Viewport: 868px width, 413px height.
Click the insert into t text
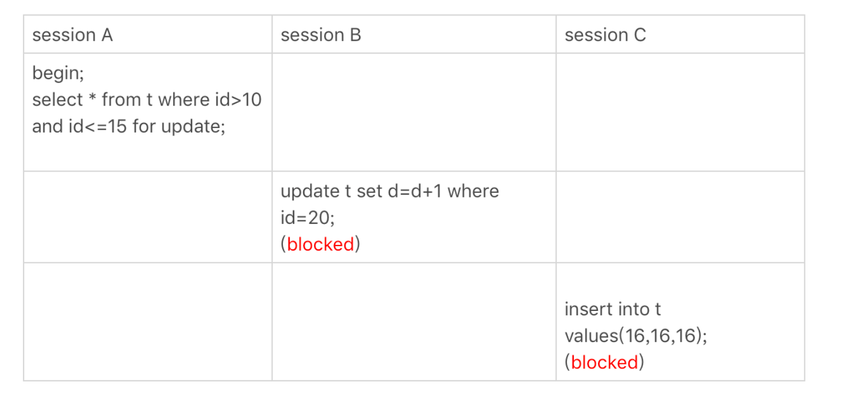pyautogui.click(x=613, y=309)
